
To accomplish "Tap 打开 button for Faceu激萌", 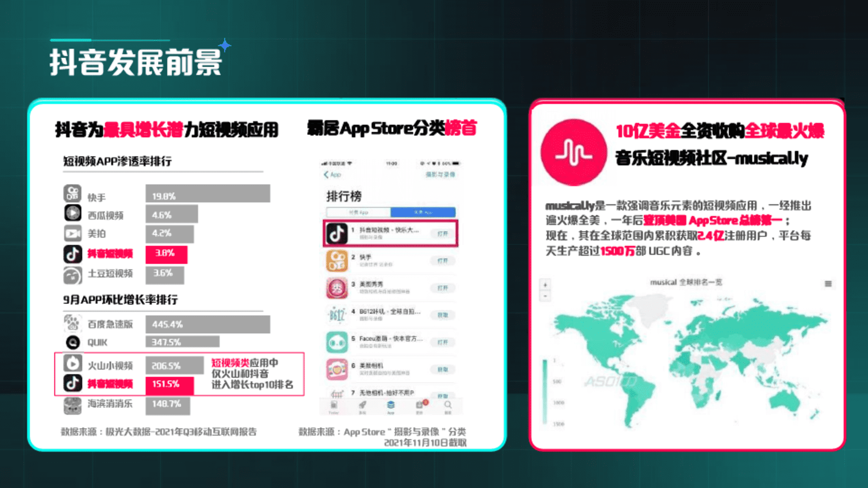I will 443,342.
